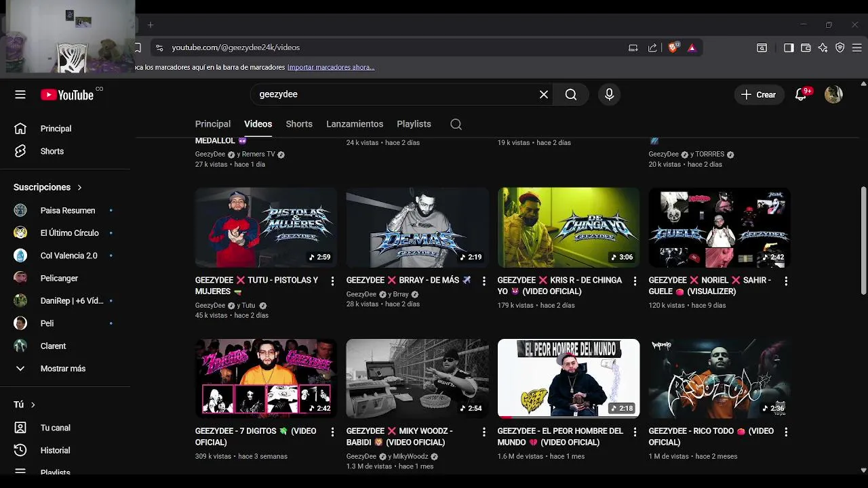Click the Importar marcadores ahora link
The height and width of the screenshot is (488, 868).
pyautogui.click(x=331, y=67)
